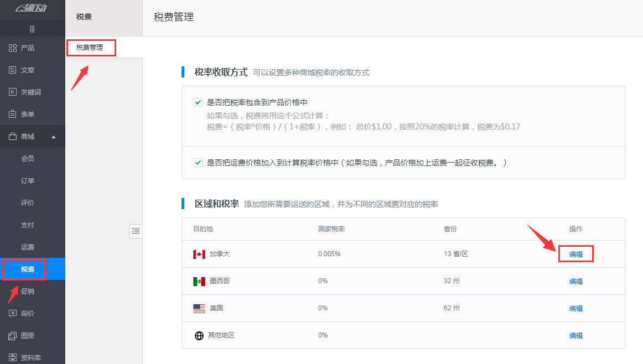Click the 墨西哥 flag in destination list

tap(199, 282)
